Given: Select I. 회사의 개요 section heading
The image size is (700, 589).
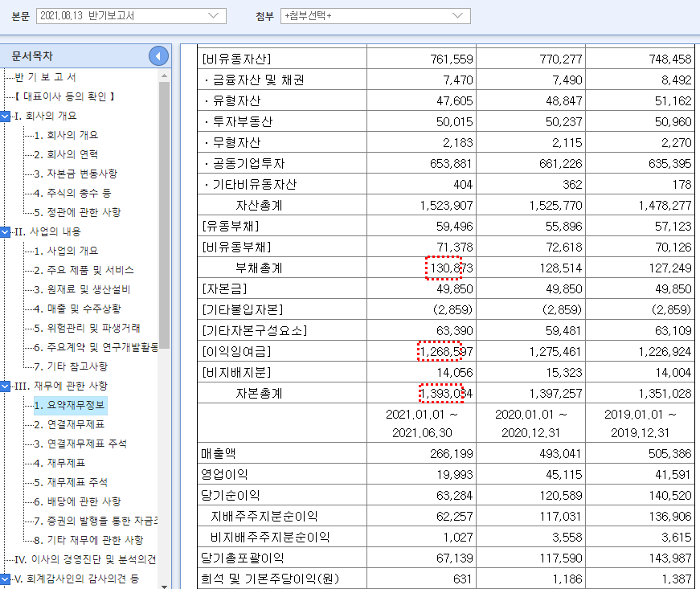Looking at the screenshot, I should [46, 116].
